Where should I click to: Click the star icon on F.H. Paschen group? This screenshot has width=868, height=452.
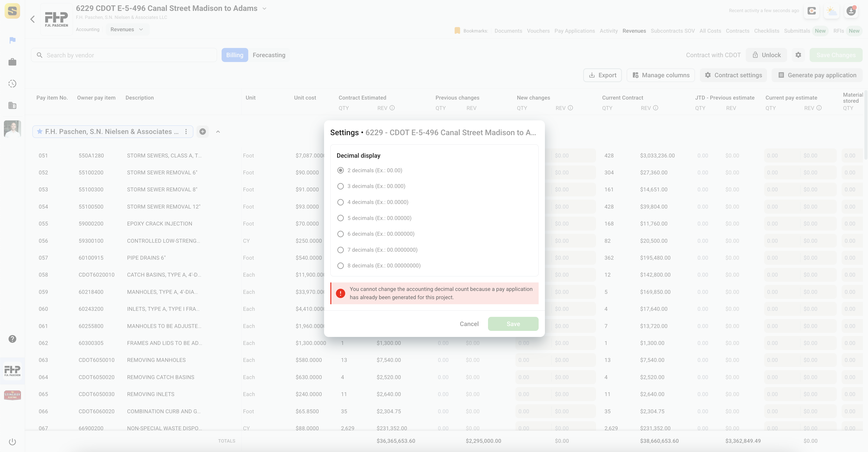[x=40, y=132]
